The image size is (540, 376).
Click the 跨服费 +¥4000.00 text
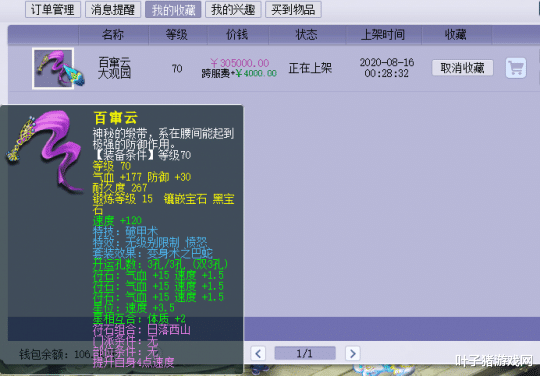pos(239,73)
